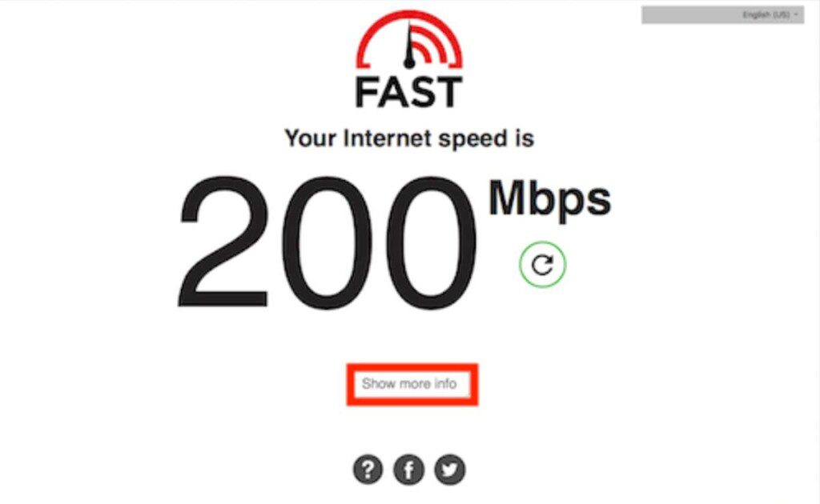The width and height of the screenshot is (820, 504).
Task: Open help via the question mark icon
Action: [368, 470]
